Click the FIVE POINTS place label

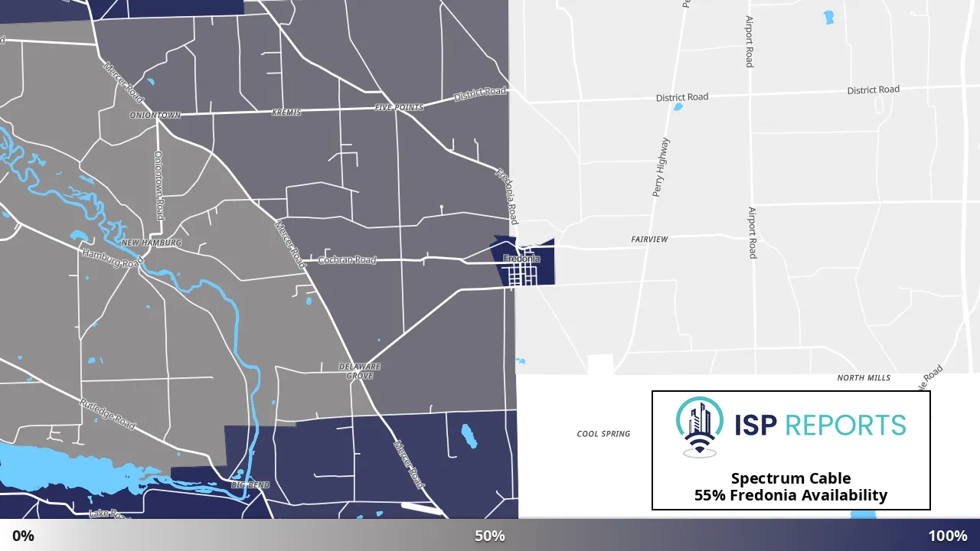399,108
